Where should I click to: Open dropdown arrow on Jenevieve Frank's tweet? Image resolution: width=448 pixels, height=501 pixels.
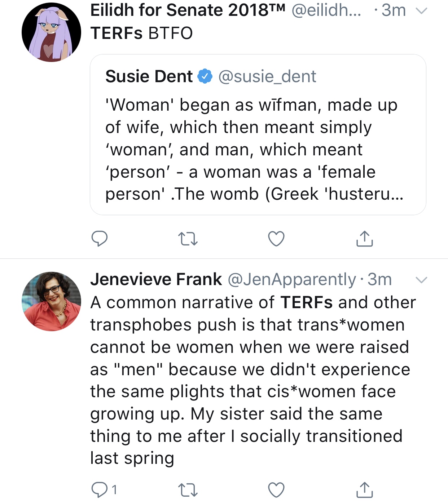click(x=421, y=280)
